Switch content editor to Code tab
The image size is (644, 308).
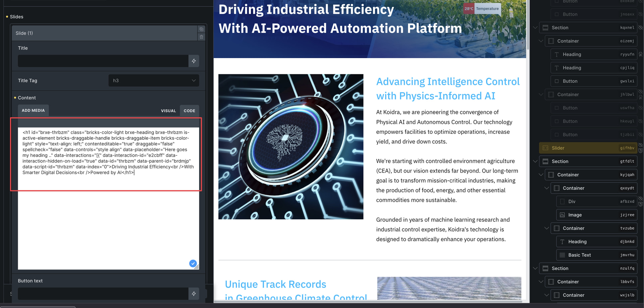[x=189, y=111]
